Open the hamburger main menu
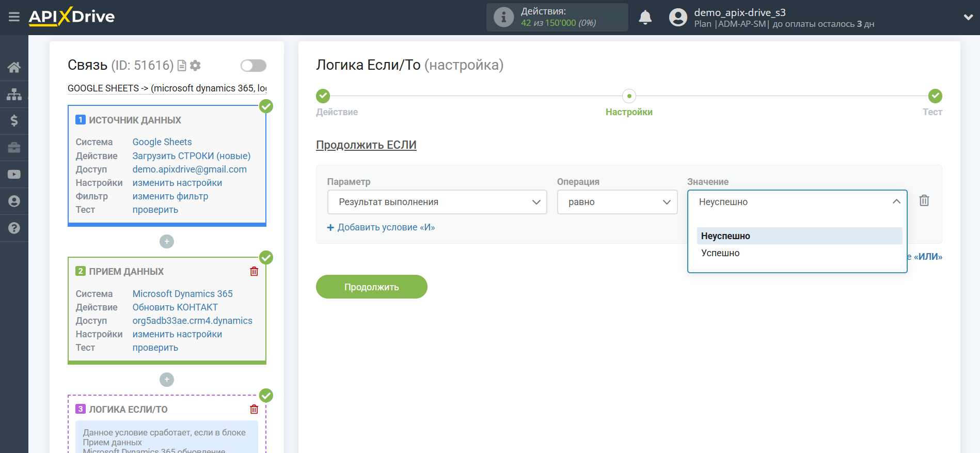The width and height of the screenshot is (980, 453). [14, 17]
